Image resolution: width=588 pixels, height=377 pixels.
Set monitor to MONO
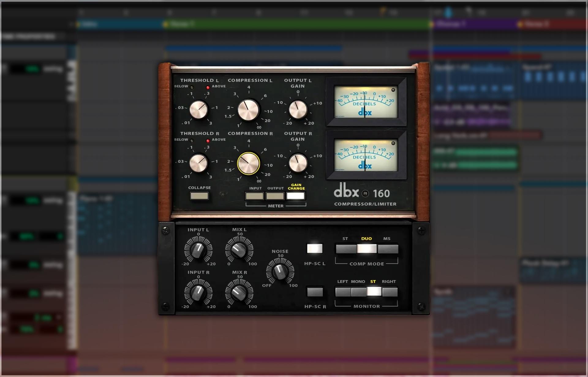(x=359, y=292)
